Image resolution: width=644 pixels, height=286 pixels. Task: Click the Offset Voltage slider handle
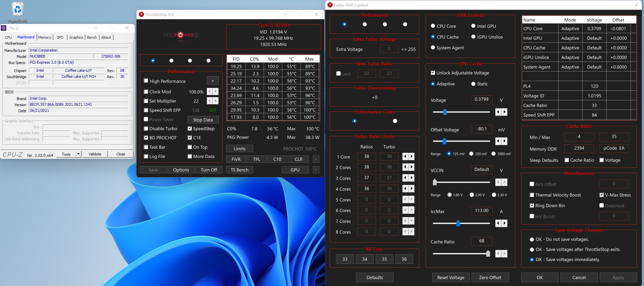click(444, 141)
